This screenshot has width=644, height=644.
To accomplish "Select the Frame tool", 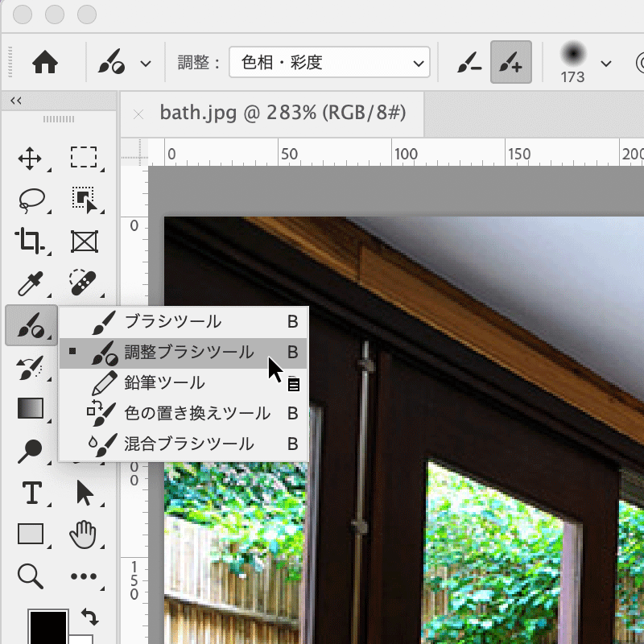I will pos(85,242).
